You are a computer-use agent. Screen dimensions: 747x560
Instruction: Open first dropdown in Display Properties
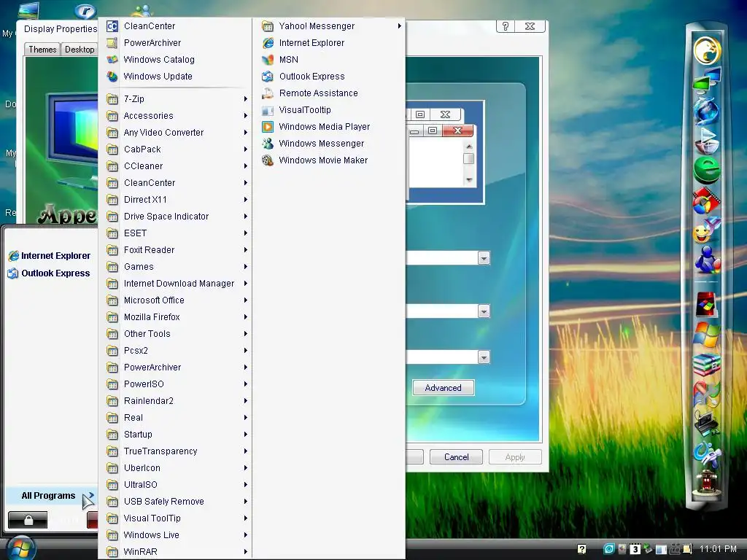(x=484, y=258)
